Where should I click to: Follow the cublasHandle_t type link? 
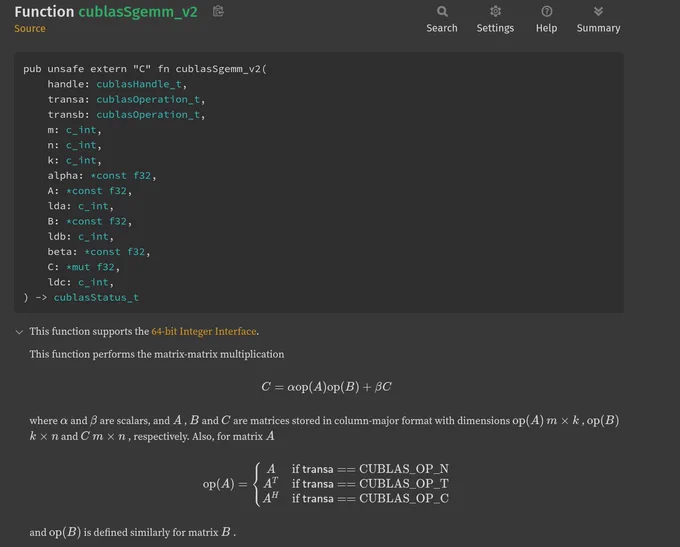pos(139,84)
